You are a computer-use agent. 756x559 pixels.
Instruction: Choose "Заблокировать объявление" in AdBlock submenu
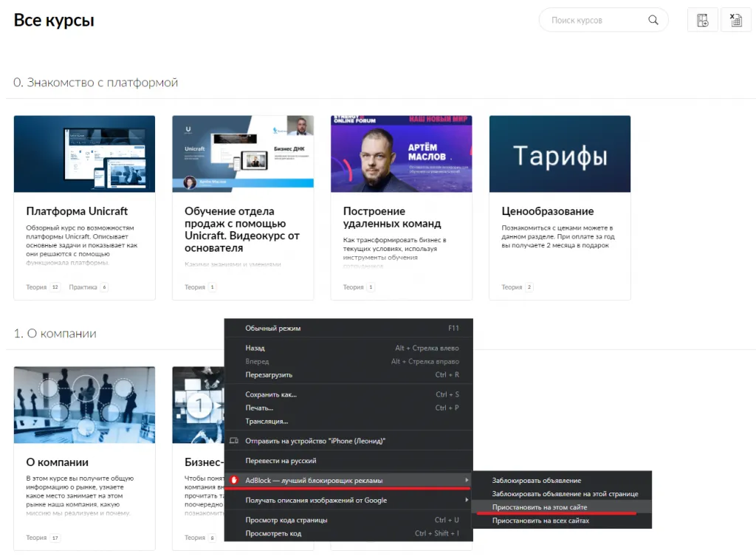point(562,481)
